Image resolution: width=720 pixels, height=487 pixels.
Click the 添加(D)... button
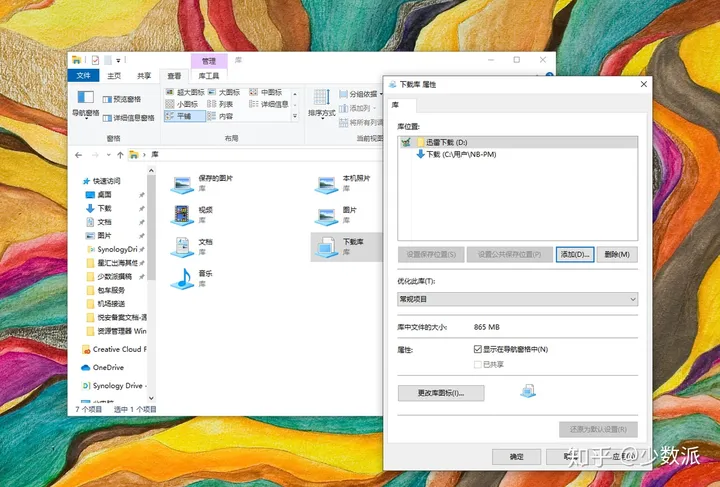click(x=575, y=255)
